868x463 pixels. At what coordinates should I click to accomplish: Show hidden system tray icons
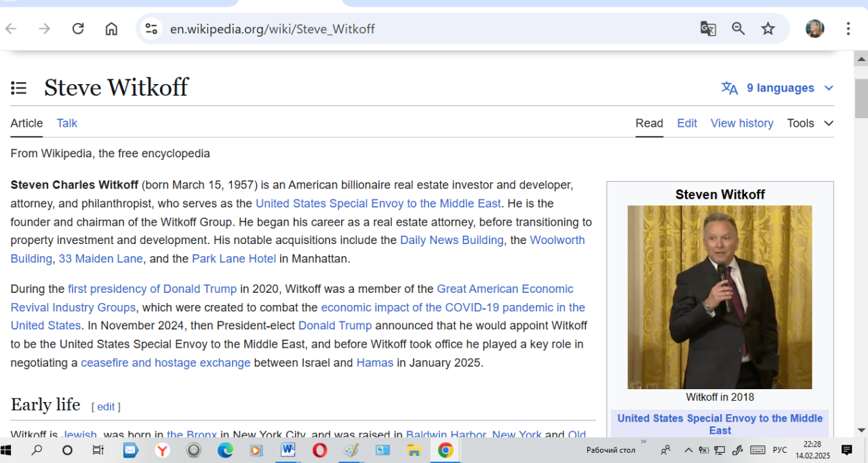[x=688, y=450]
